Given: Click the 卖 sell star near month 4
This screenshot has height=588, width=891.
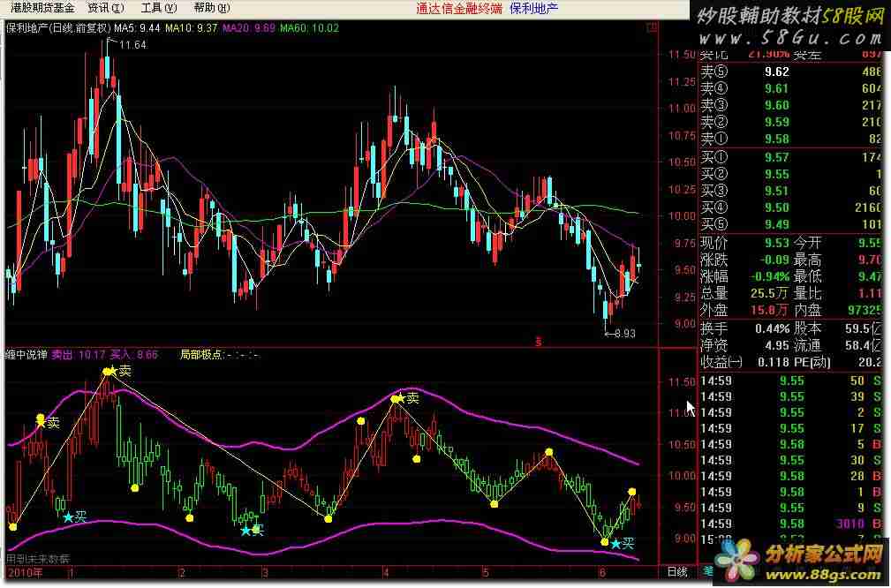Looking at the screenshot, I should [400, 398].
